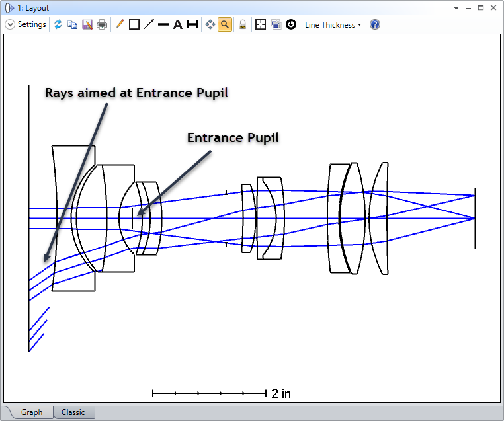Switch to the Classic tab
504x421 pixels.
(x=73, y=412)
